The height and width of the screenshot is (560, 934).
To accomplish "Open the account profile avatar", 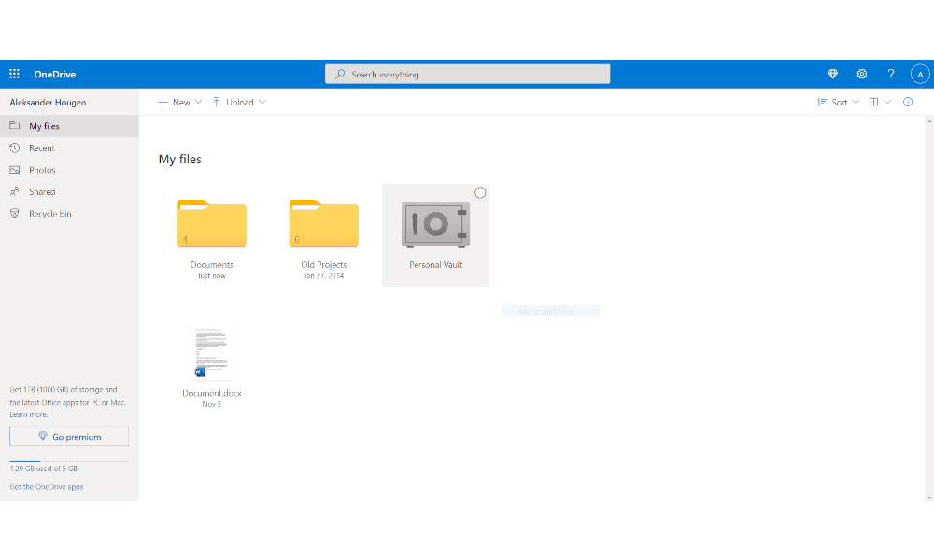I will tap(920, 74).
